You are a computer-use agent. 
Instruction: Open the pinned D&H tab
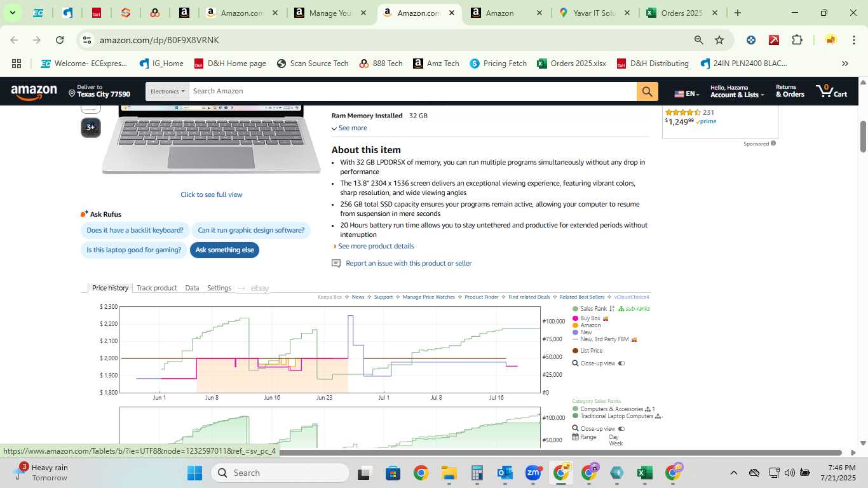97,13
